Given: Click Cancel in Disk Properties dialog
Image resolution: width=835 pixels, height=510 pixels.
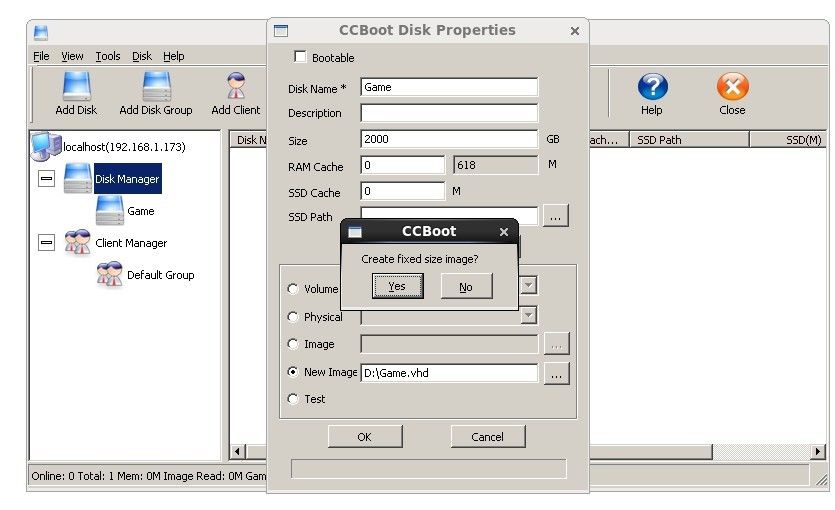Looking at the screenshot, I should coord(487,437).
